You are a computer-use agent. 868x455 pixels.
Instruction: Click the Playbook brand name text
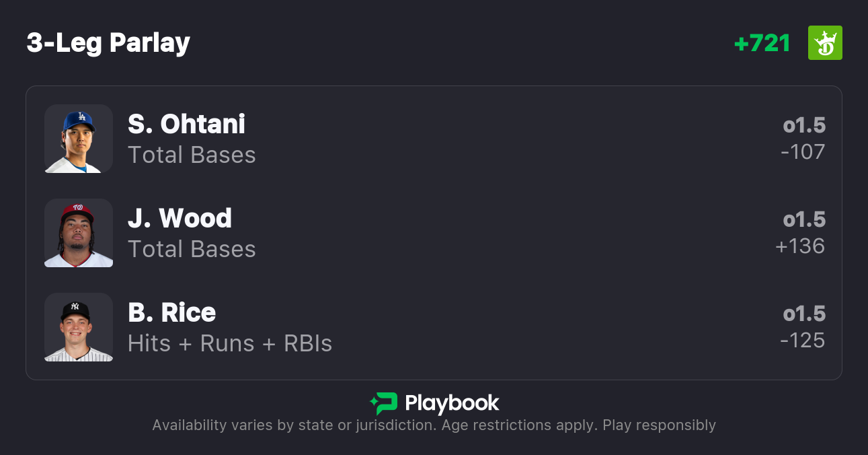click(452, 403)
